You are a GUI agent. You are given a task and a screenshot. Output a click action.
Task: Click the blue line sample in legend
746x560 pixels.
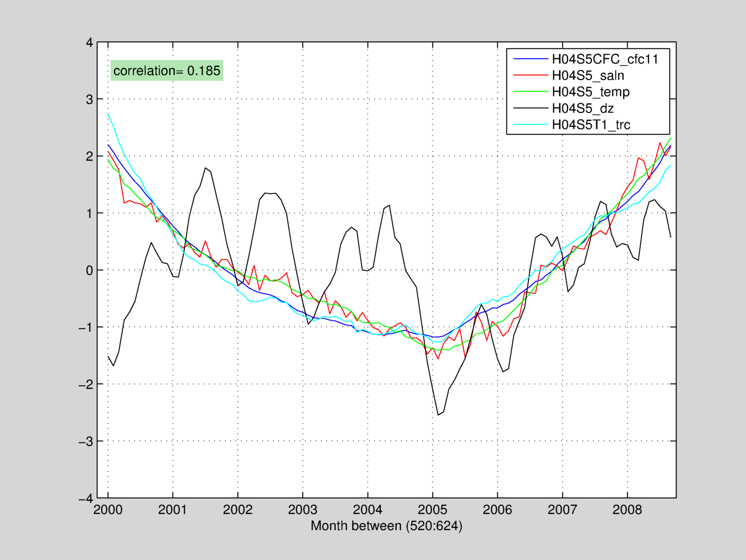click(x=530, y=59)
